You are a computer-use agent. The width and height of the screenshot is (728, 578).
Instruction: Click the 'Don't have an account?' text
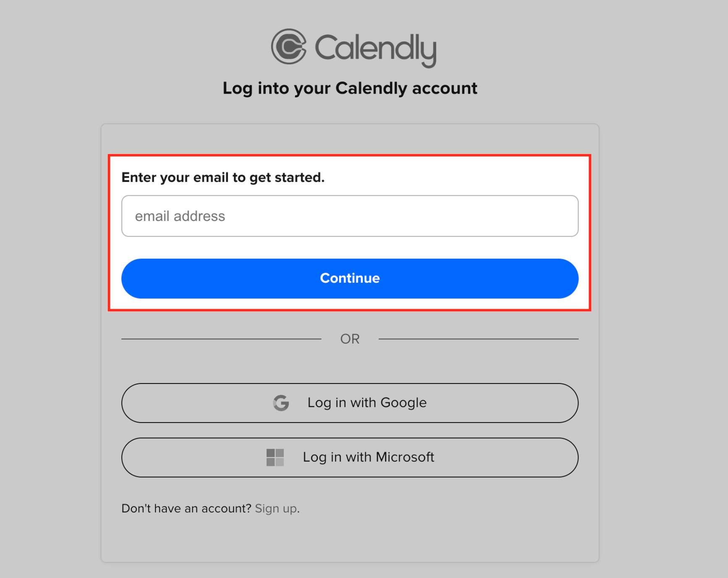(x=186, y=509)
